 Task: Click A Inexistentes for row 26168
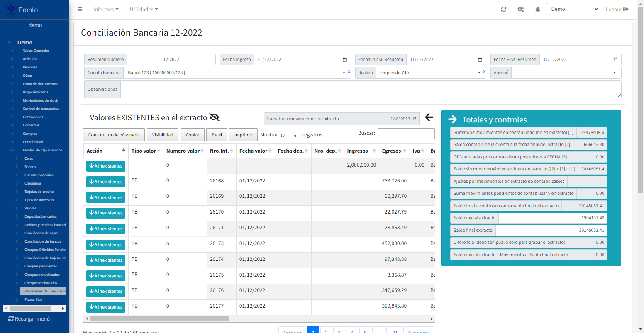tap(106, 182)
